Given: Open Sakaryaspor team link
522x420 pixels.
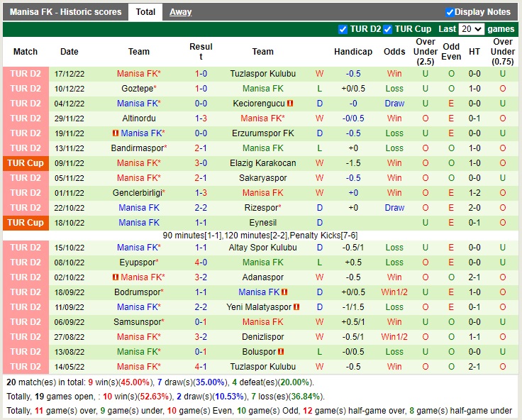Looking at the screenshot, I should tap(262, 178).
